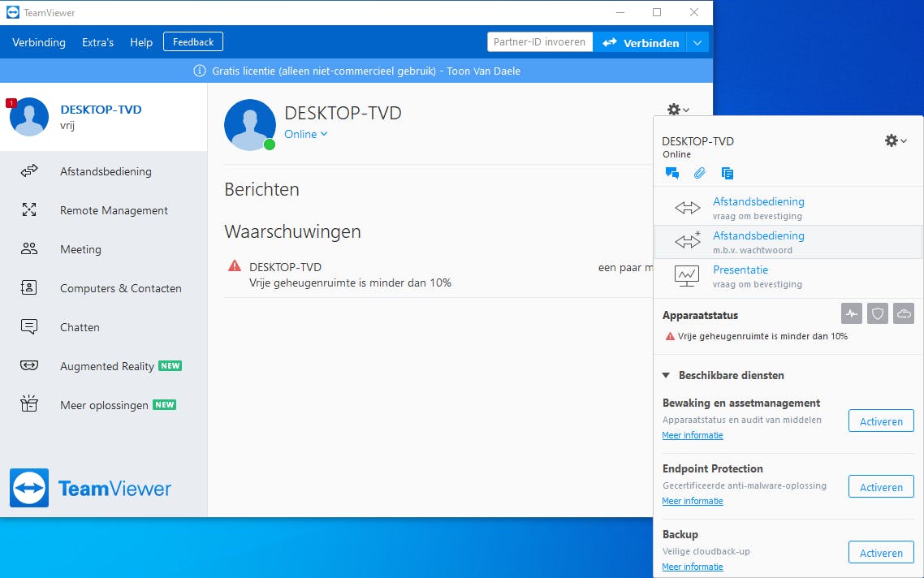924x578 pixels.
Task: Open the arrow dropdown next to Verbinden
Action: click(697, 42)
